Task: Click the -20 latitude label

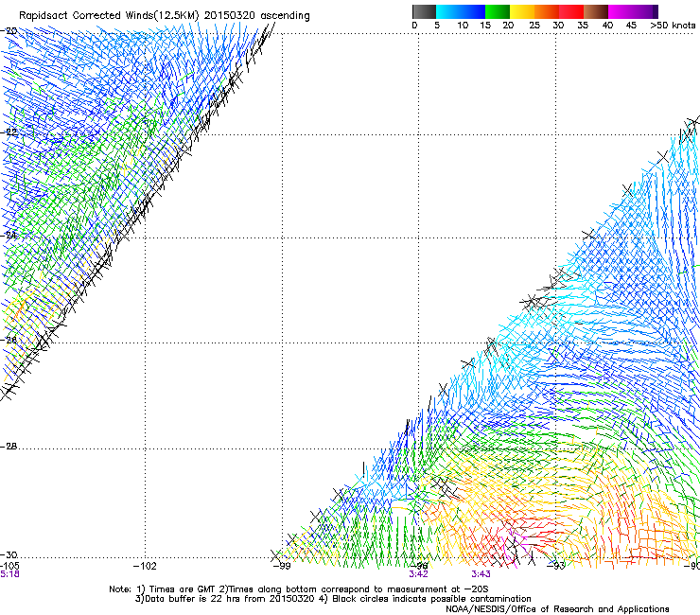Action: [9, 31]
